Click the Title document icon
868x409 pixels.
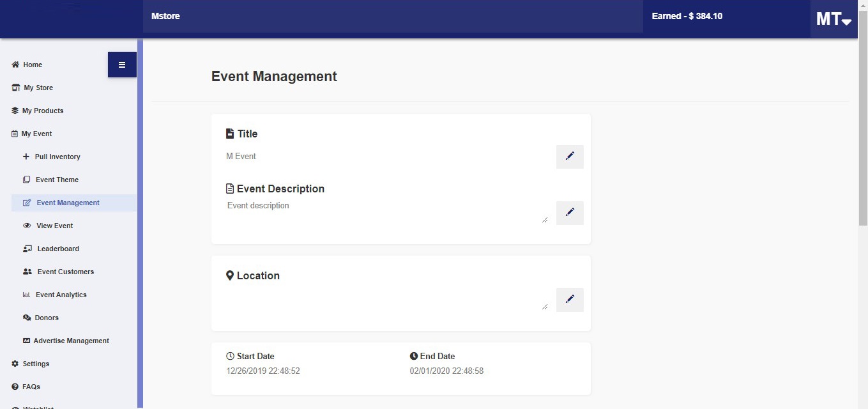230,134
